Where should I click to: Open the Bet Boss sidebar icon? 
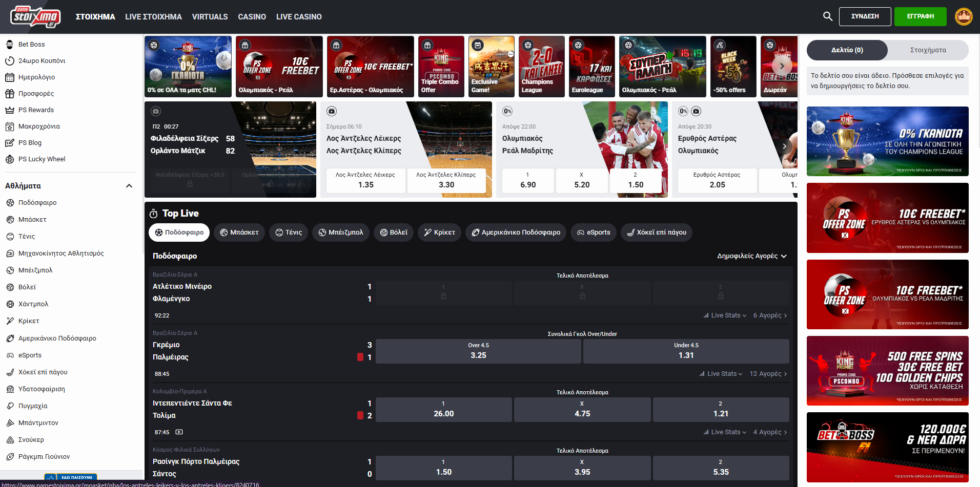9,45
